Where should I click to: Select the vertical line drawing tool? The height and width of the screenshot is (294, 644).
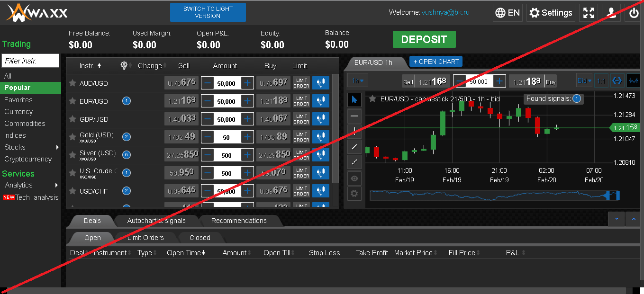click(x=355, y=131)
